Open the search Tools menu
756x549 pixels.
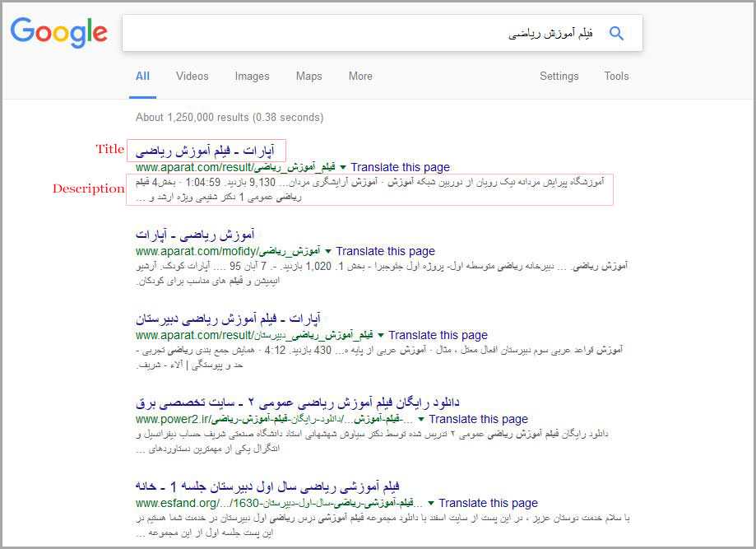616,77
